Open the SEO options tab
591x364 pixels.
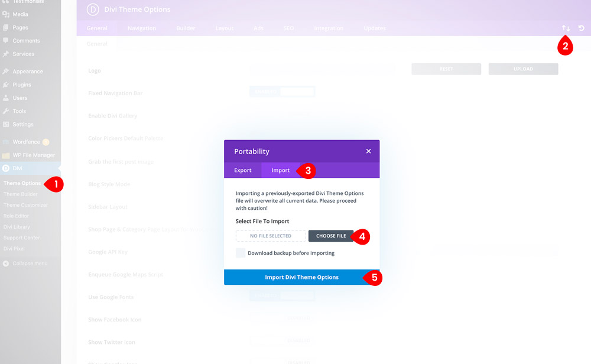point(289,28)
